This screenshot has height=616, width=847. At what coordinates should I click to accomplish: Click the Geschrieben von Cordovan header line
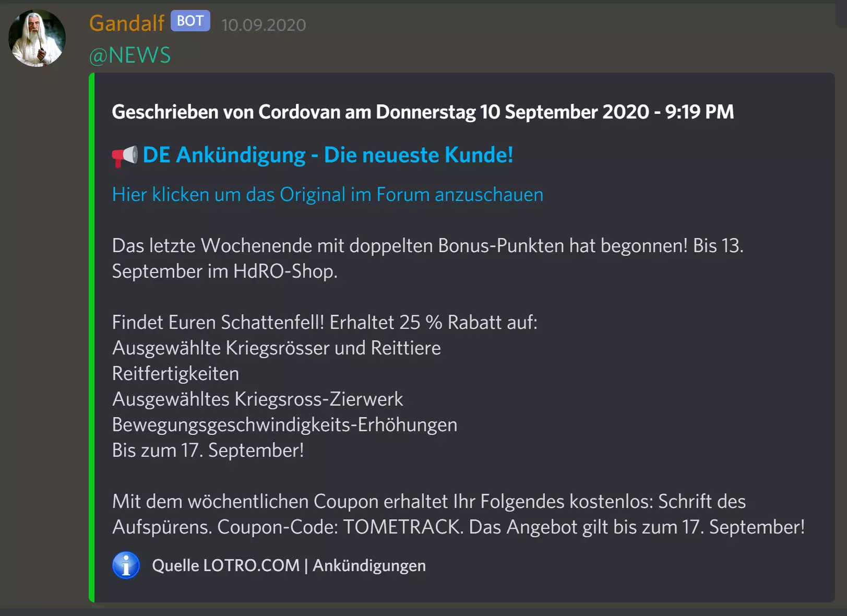[423, 112]
